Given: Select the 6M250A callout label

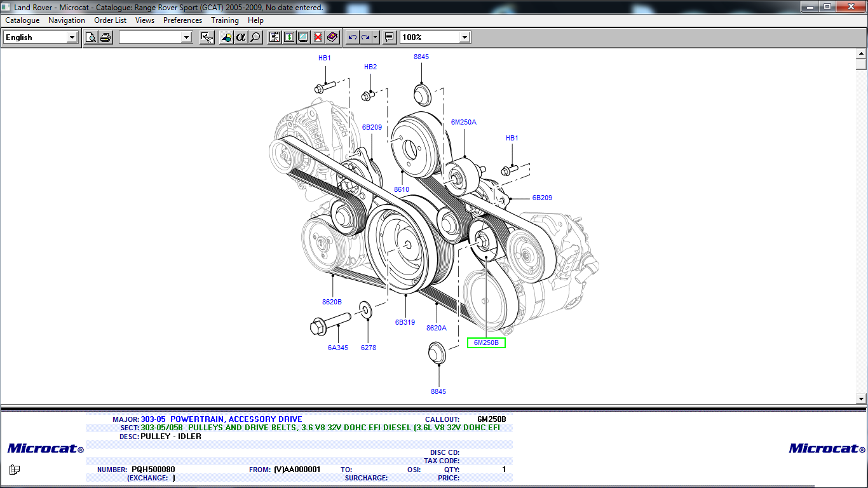Looking at the screenshot, I should (x=463, y=122).
